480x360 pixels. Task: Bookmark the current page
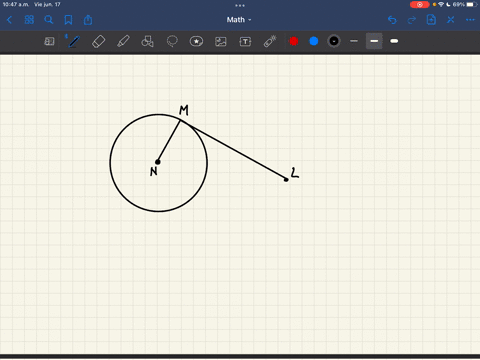[68, 20]
